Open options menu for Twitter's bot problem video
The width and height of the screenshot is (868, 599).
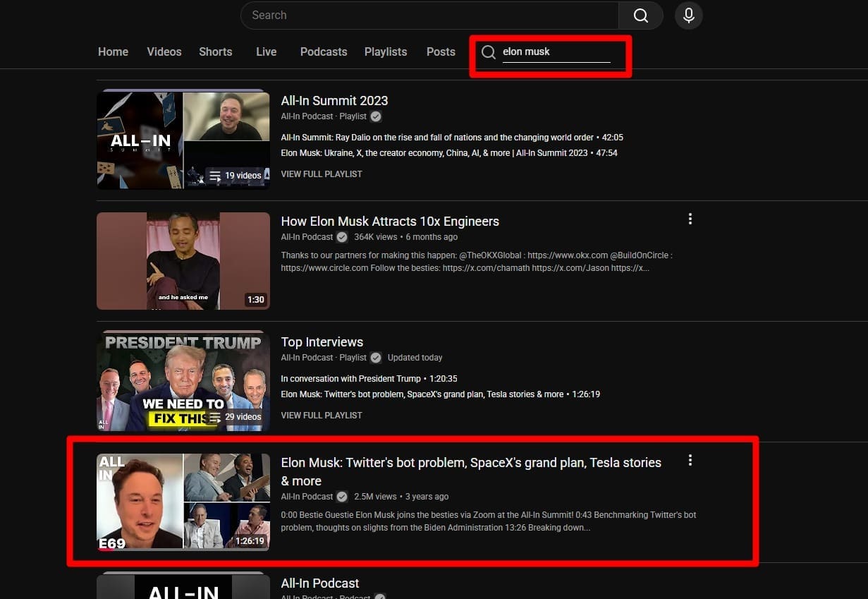tap(690, 460)
